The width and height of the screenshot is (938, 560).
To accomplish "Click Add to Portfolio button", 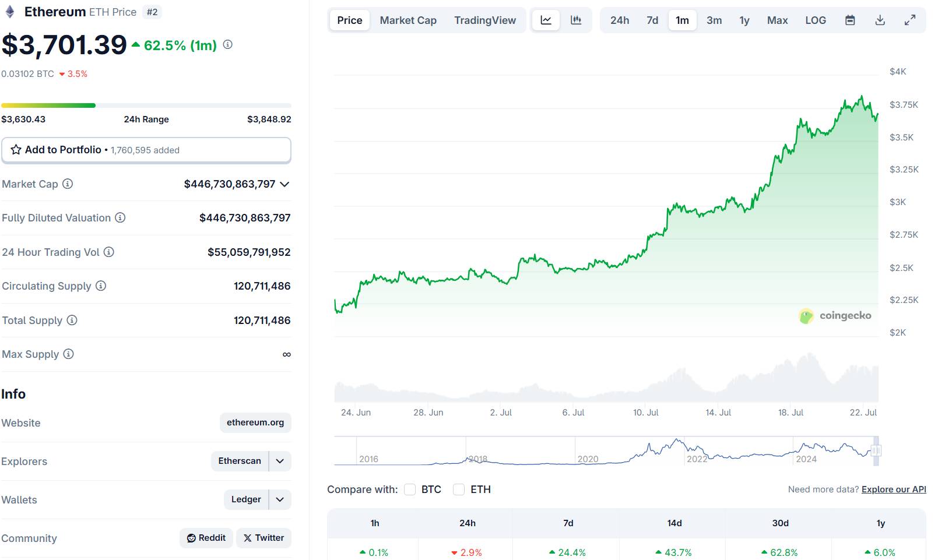I will (x=146, y=150).
